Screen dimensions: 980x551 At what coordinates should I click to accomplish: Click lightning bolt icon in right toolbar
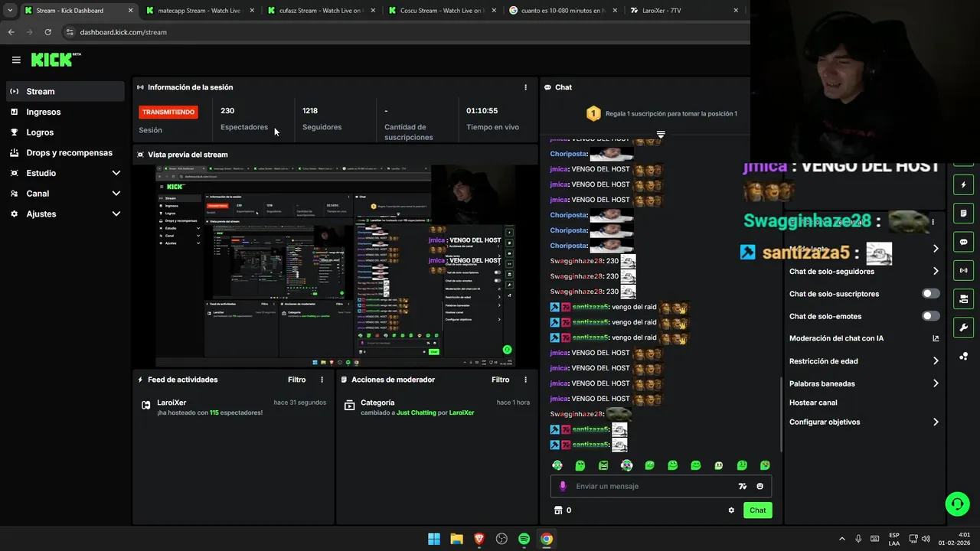(963, 185)
